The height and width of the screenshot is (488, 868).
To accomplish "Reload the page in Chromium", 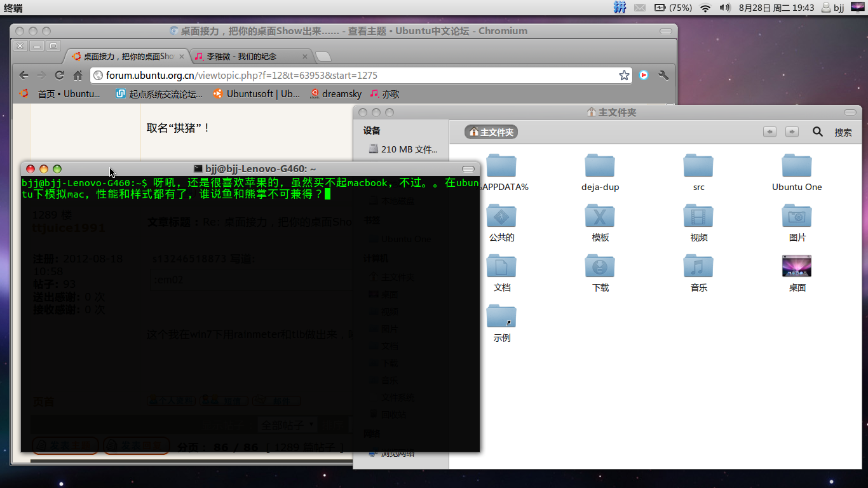I will click(59, 75).
